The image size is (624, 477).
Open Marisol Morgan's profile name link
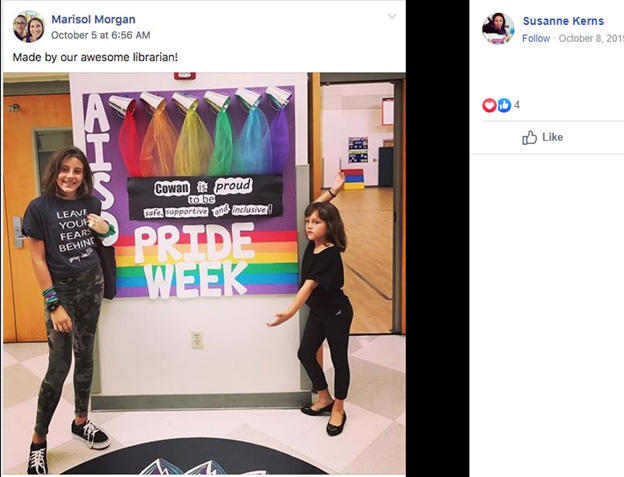click(x=94, y=19)
